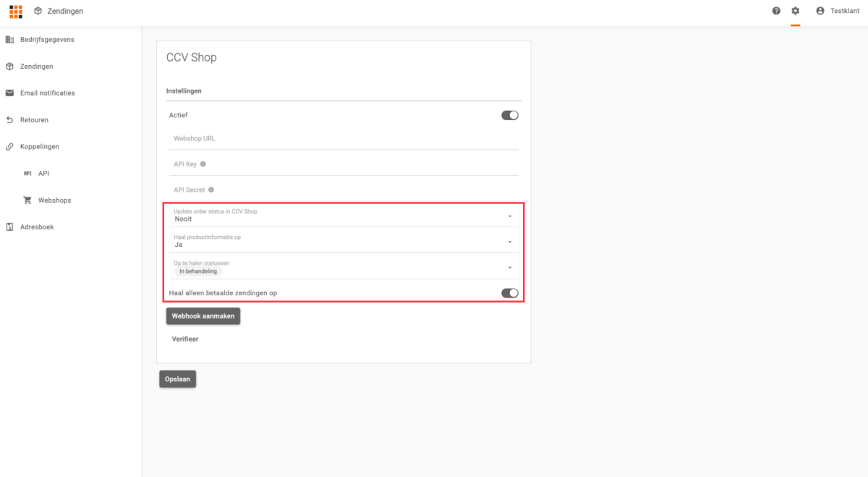
Task: Click the info icon beside API Key
Action: click(203, 164)
